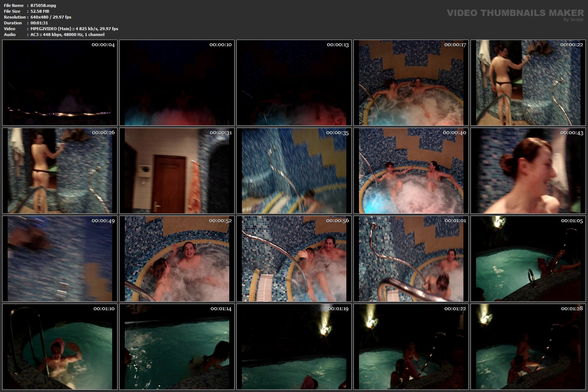Select the dark pool frame at 00:01:05
Image resolution: width=588 pixels, height=392 pixels.
tap(528, 259)
